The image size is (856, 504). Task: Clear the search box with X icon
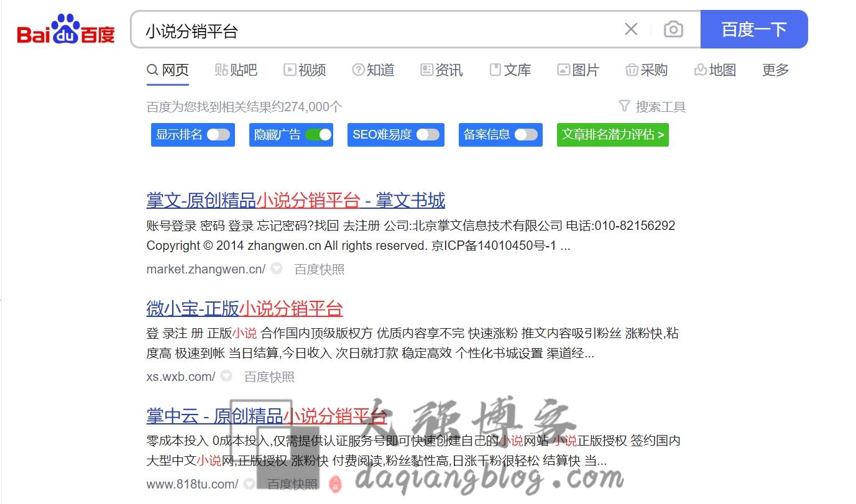click(631, 29)
